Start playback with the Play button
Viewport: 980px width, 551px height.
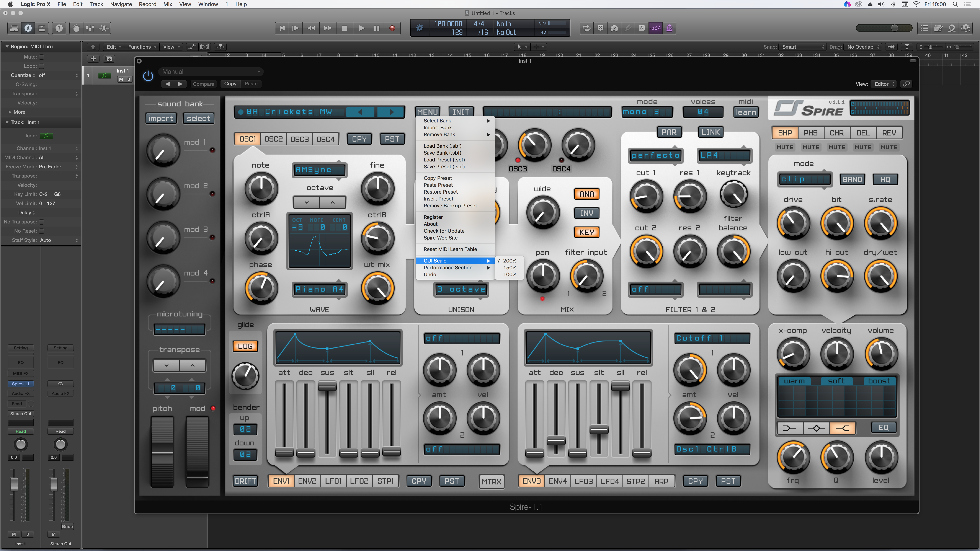[361, 28]
